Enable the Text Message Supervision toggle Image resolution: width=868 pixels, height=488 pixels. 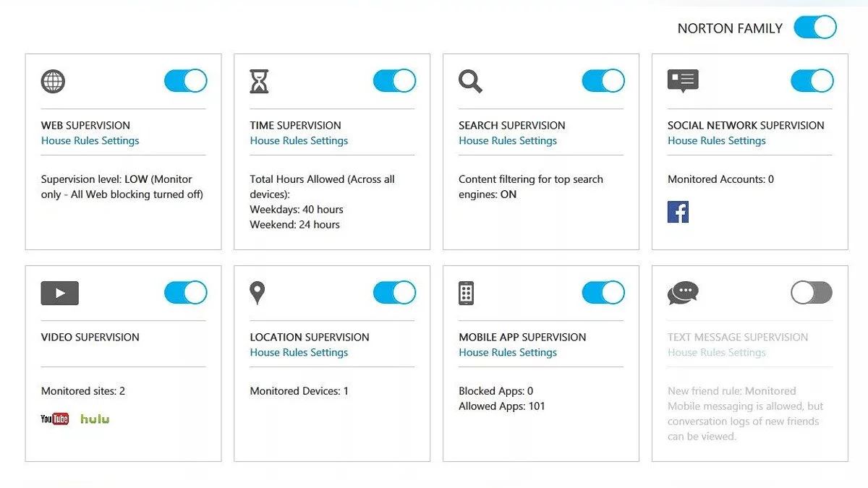(812, 293)
